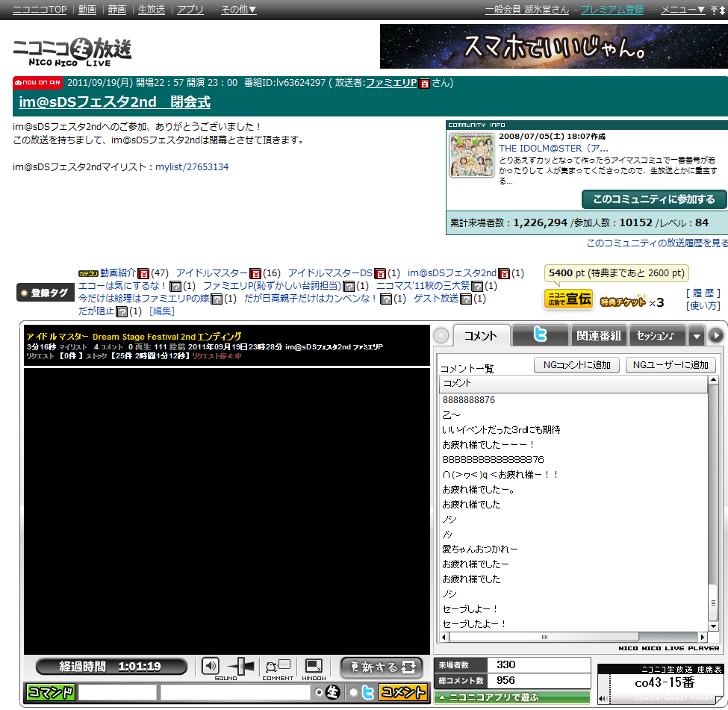
Task: Adjust the SOUND volume slider
Action: point(242,667)
